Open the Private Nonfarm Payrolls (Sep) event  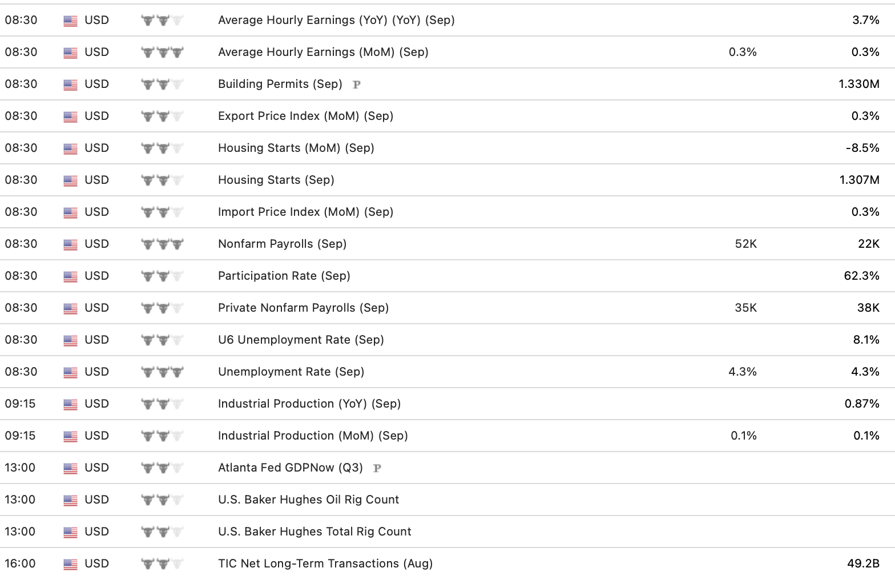(x=303, y=308)
